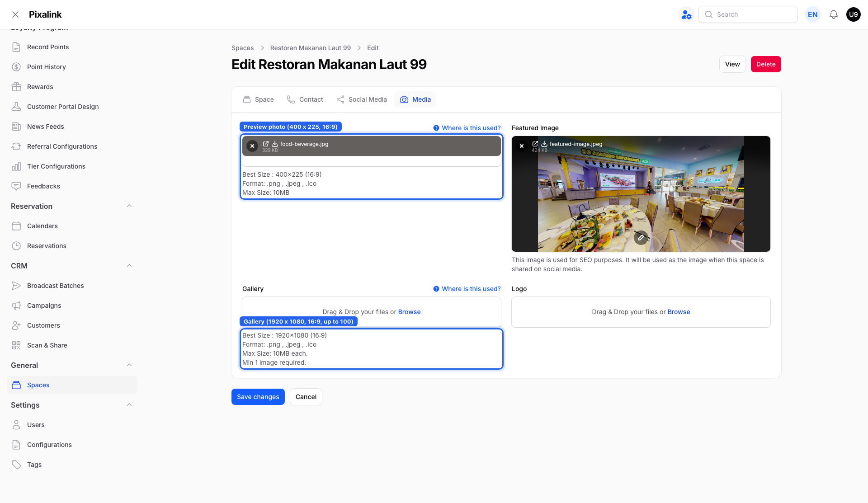This screenshot has width=868, height=503.
Task: Select the Media tab
Action: click(415, 99)
